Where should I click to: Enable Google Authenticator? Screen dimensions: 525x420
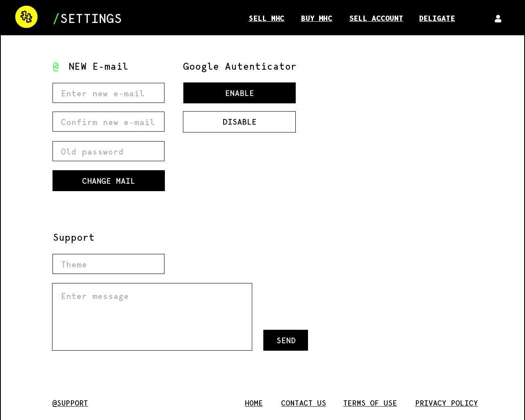240,93
